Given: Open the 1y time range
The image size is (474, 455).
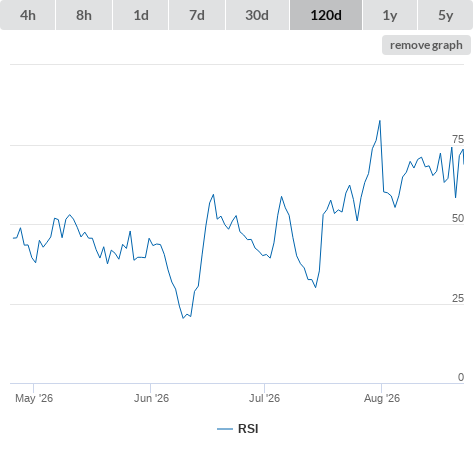Looking at the screenshot, I should pos(390,15).
